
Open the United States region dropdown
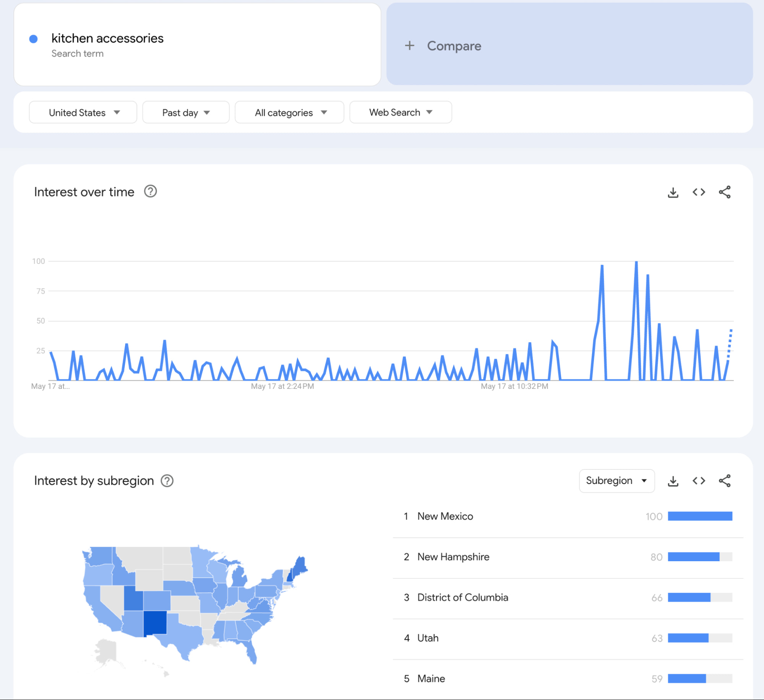pyautogui.click(x=83, y=112)
